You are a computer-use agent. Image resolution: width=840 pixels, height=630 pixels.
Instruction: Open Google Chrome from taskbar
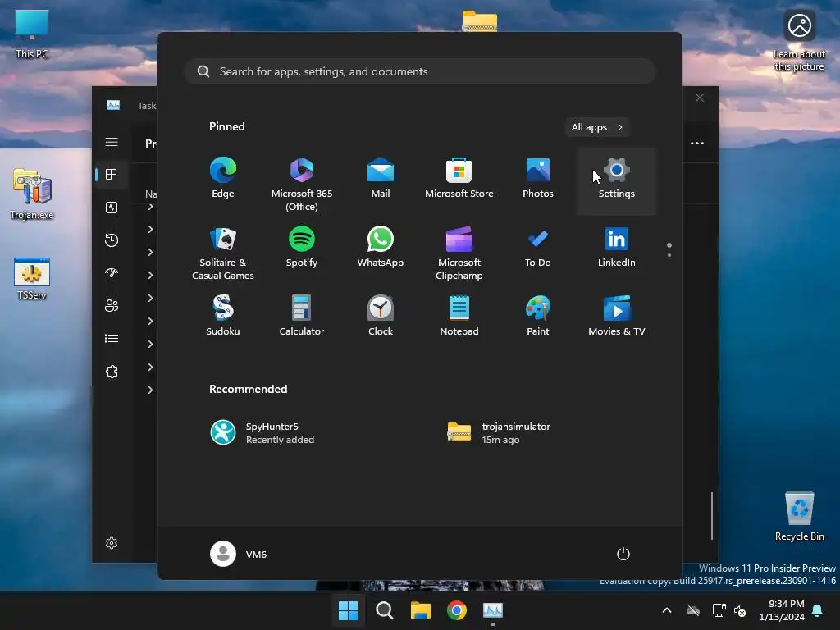456,610
